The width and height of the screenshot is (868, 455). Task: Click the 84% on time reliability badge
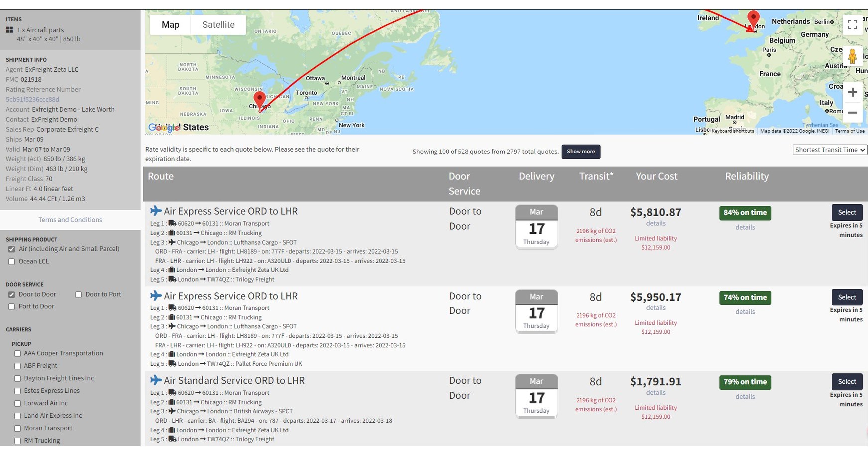[745, 213]
